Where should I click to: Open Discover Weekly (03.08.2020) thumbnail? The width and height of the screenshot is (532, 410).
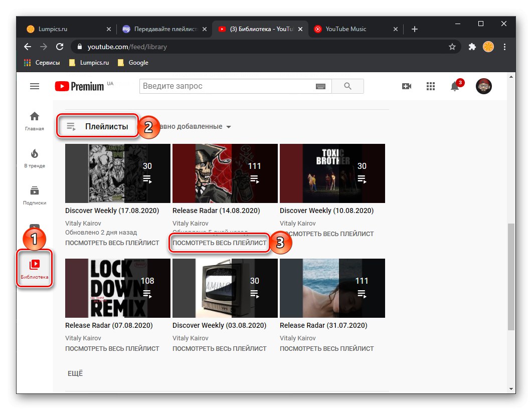(x=225, y=288)
